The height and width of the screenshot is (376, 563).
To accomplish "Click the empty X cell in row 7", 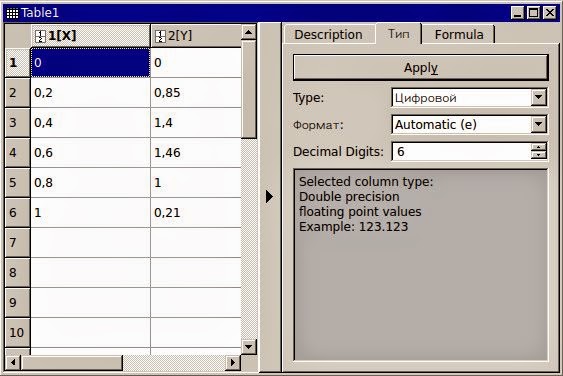I will (90, 243).
